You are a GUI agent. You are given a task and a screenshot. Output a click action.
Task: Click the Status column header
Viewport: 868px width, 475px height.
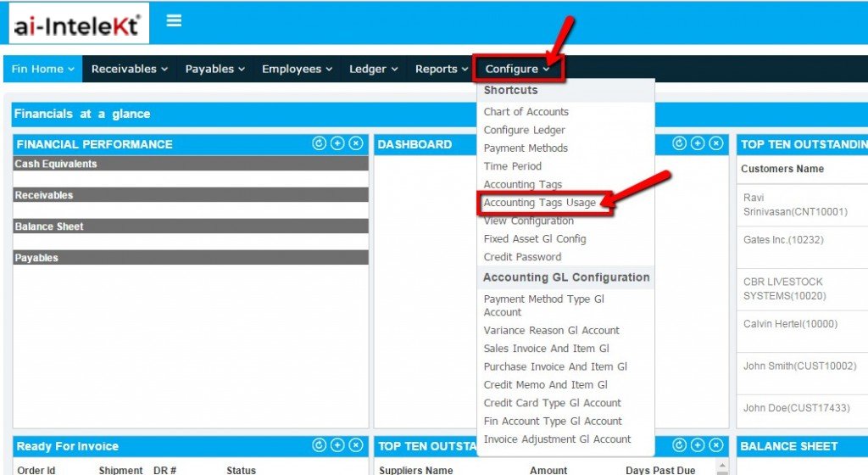(241, 470)
